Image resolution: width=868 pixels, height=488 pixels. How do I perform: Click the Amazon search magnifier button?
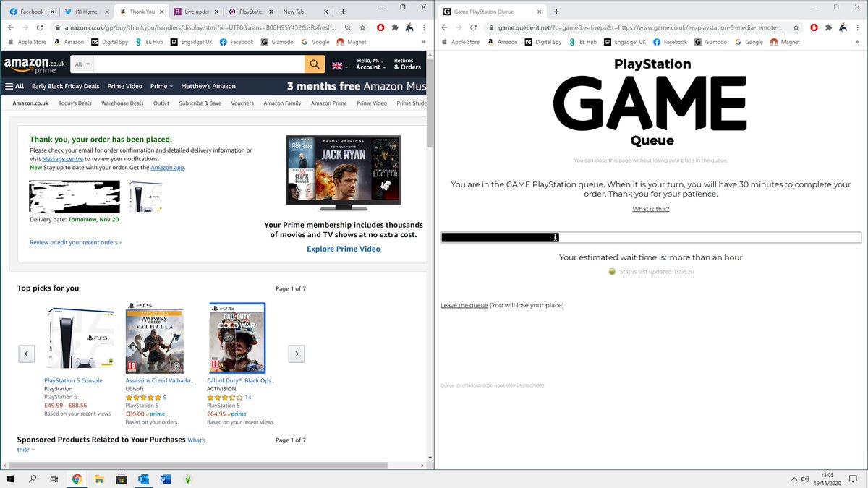pos(315,65)
